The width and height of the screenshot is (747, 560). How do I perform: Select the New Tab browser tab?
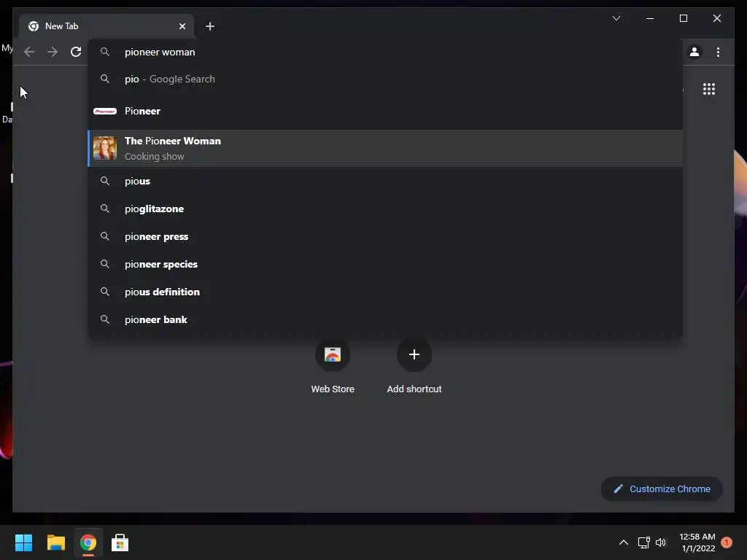(107, 26)
